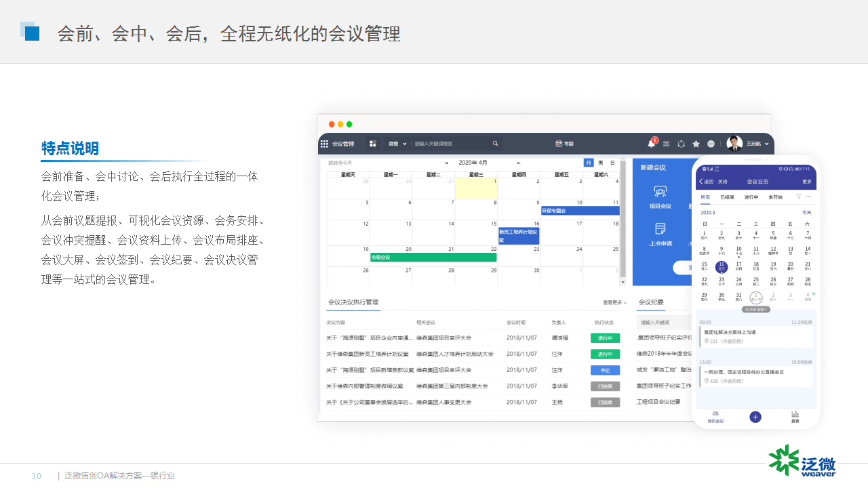Open 关于维森集团新员工培养计划议案 row
This screenshot has height=488, width=868.
[x=368, y=354]
